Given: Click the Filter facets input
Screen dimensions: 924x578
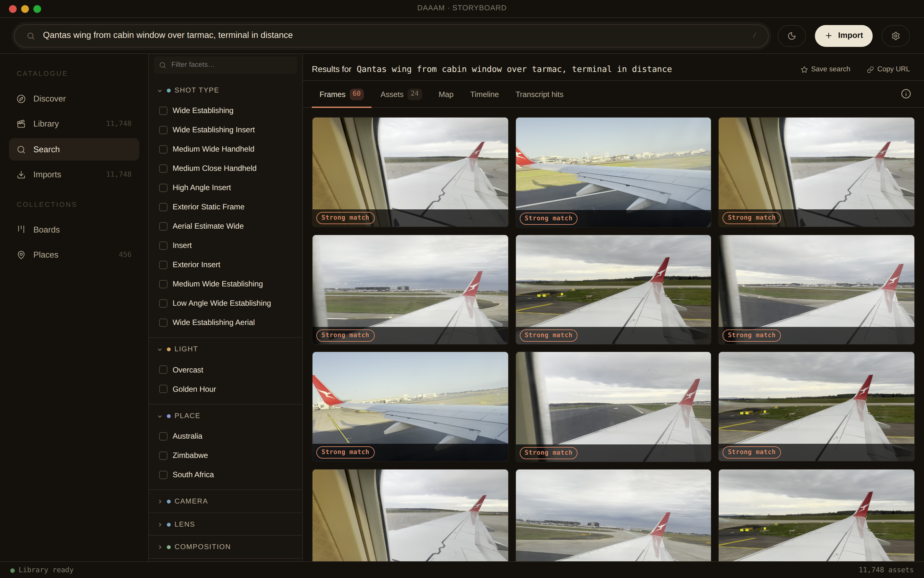Looking at the screenshot, I should click(x=226, y=65).
